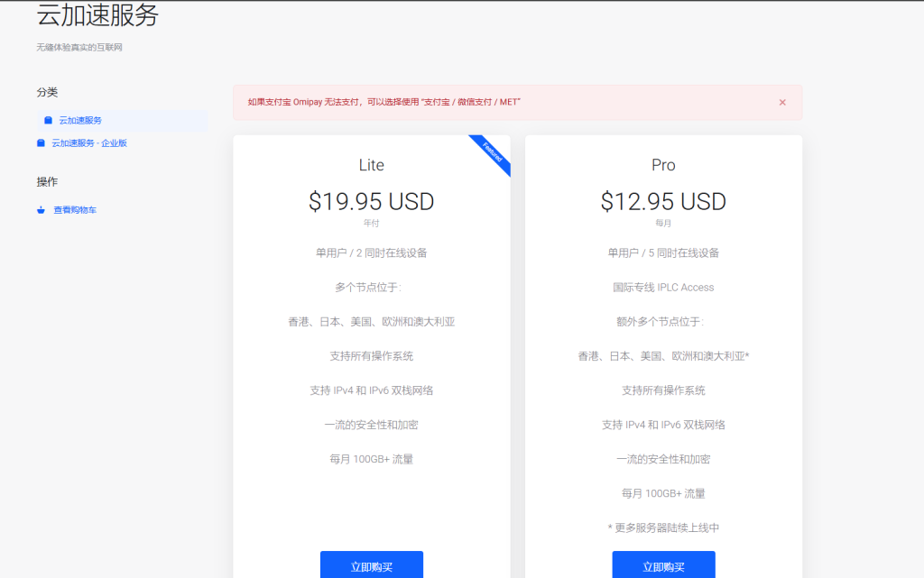This screenshot has height=578, width=924.
Task: Click the large 云加速服务 page title
Action: coord(97,15)
